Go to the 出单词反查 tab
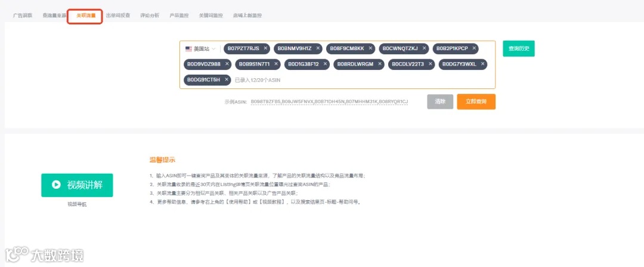Image resolution: width=644 pixels, height=267 pixels. click(118, 16)
